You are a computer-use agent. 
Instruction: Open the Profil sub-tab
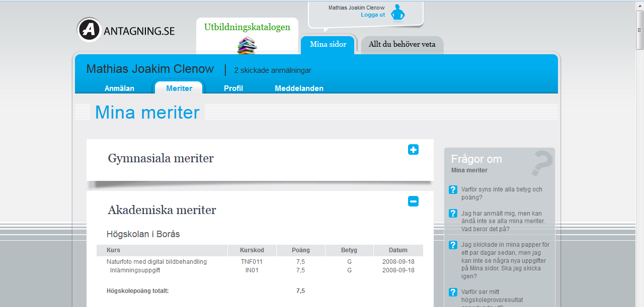point(233,88)
